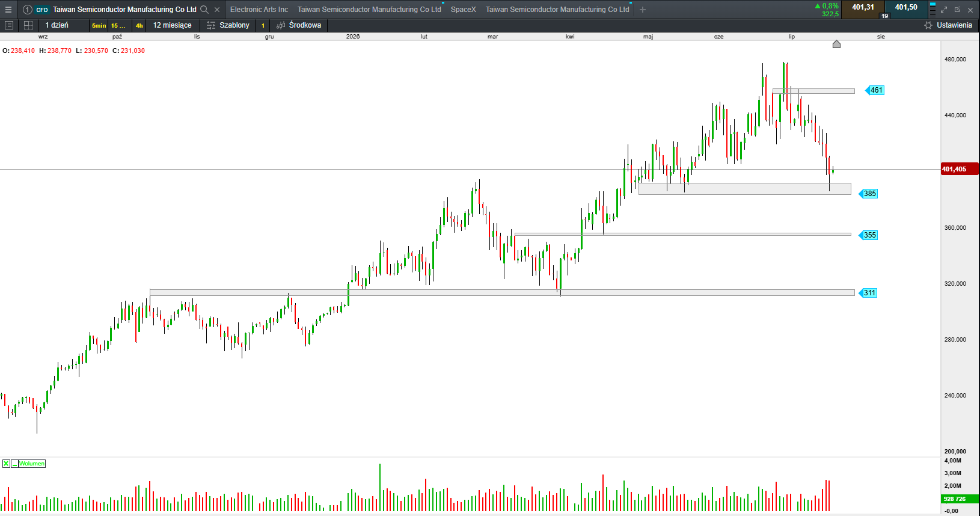Click the 355 price level label
This screenshot has width=980, height=516.
coord(869,235)
